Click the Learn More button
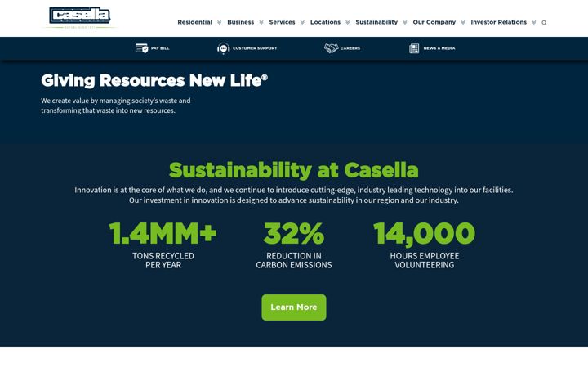Viewport: 588px width, 368px height. tap(294, 307)
